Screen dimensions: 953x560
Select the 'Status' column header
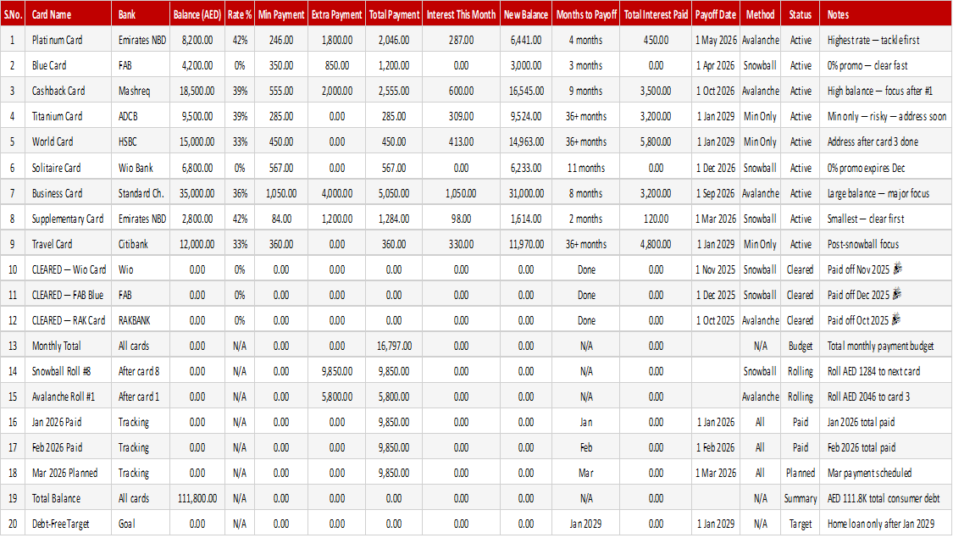[x=800, y=14]
